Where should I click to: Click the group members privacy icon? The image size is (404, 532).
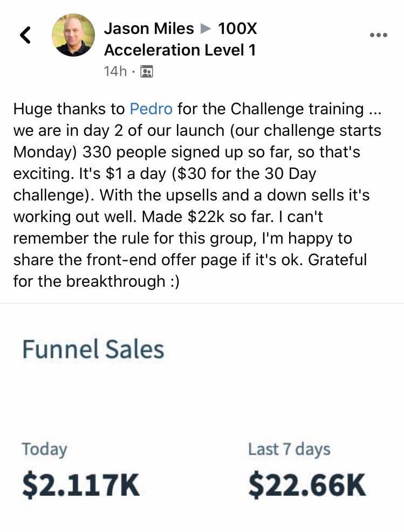coord(147,72)
